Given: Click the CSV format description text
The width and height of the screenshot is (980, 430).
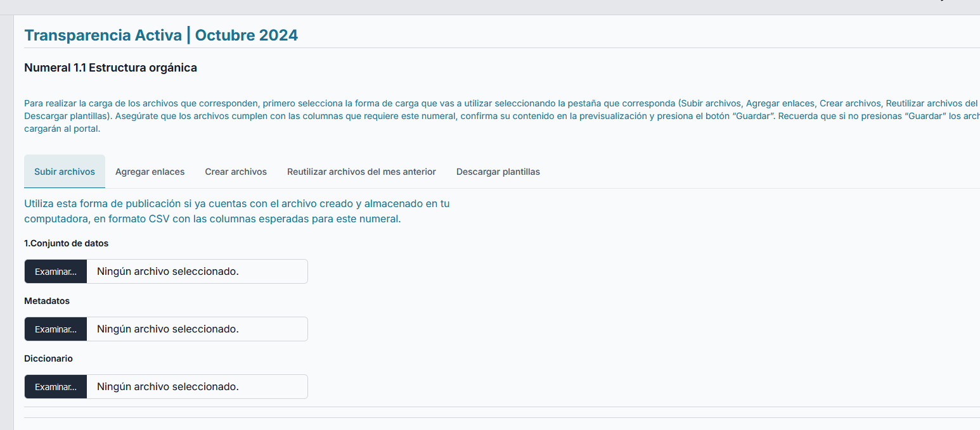Looking at the screenshot, I should pos(236,212).
